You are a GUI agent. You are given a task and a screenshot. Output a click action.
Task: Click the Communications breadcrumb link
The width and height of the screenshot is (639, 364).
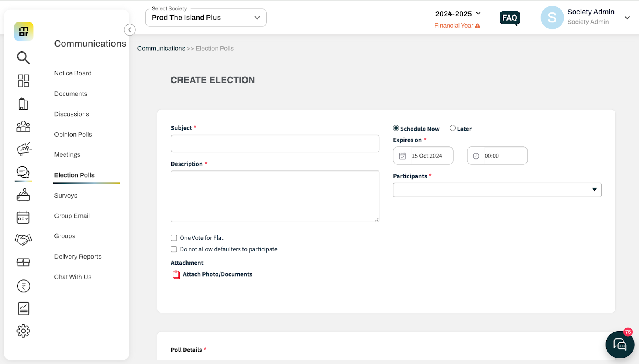coord(161,48)
